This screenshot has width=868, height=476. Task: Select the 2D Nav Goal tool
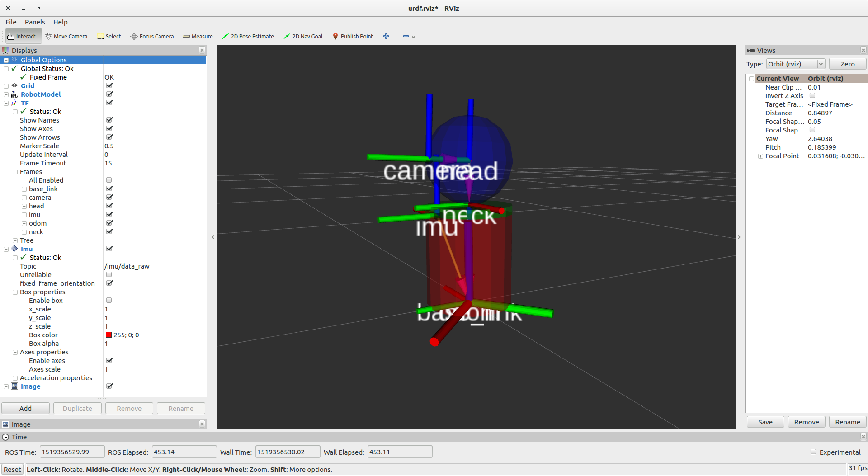point(303,36)
